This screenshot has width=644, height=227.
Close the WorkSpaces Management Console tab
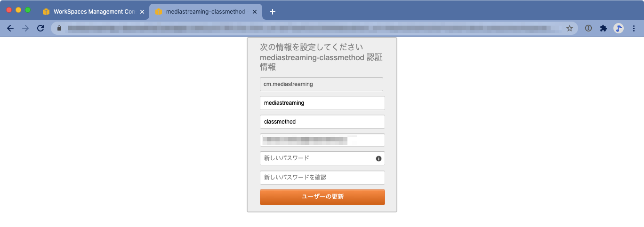142,12
